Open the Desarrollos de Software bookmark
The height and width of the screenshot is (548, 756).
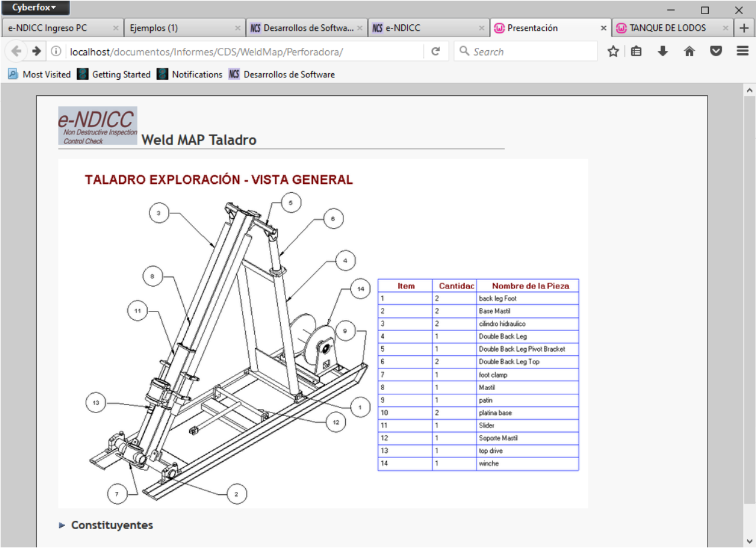[x=282, y=74]
